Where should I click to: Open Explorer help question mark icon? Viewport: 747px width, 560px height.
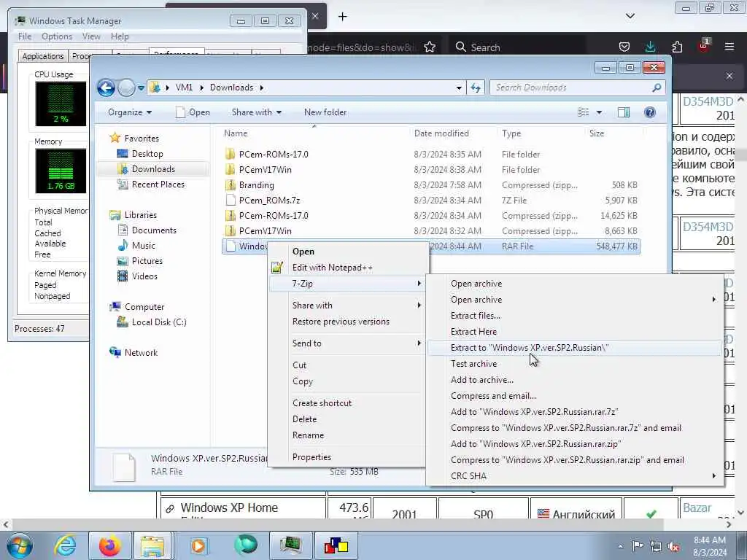[649, 112]
